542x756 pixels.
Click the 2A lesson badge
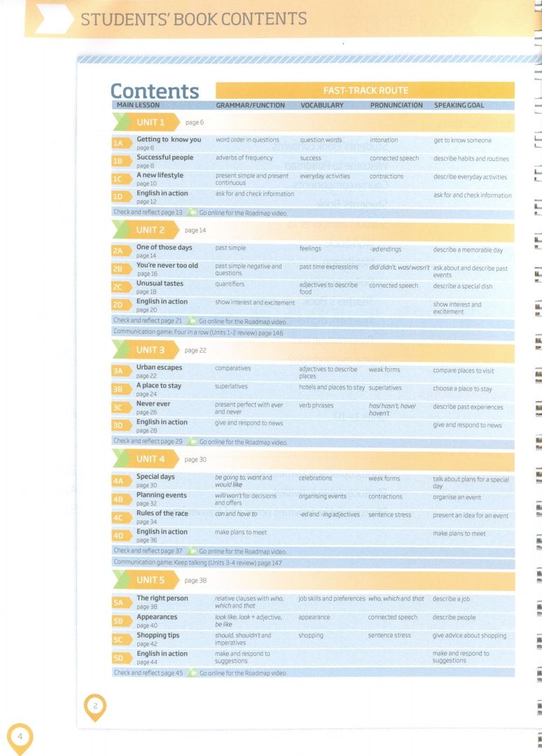click(121, 251)
